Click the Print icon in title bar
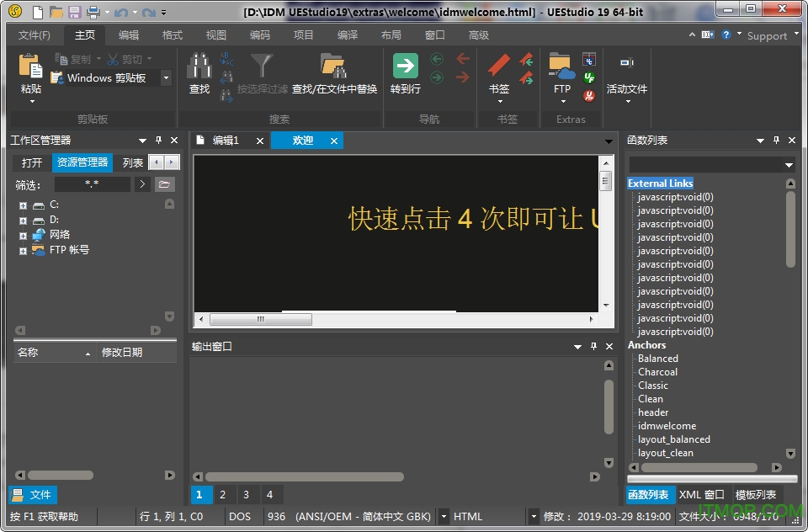The width and height of the screenshot is (808, 532). tap(93, 11)
